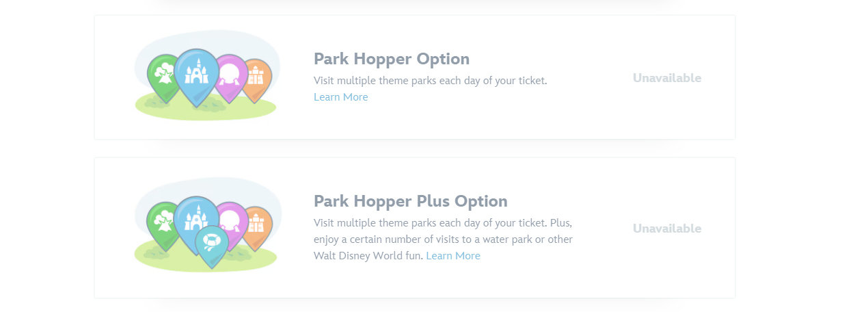This screenshot has width=868, height=312.
Task: Click the water park description in second card
Action: pos(443,239)
